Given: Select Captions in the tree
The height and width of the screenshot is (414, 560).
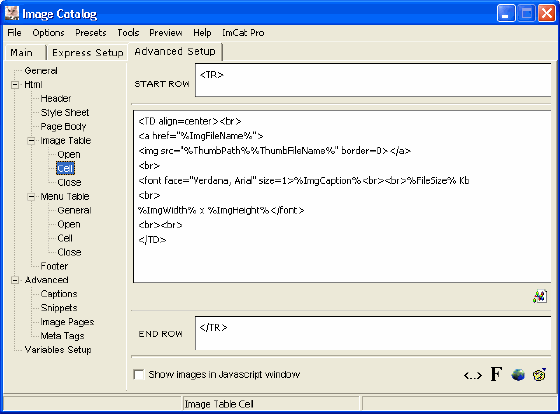Looking at the screenshot, I should [59, 294].
